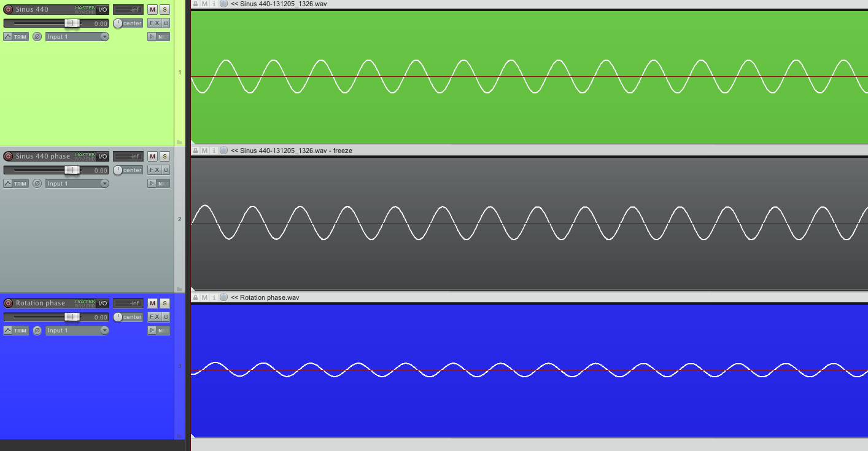Viewport: 868px width, 451px height.
Task: Mute the freeze item on track 2
Action: 204,151
